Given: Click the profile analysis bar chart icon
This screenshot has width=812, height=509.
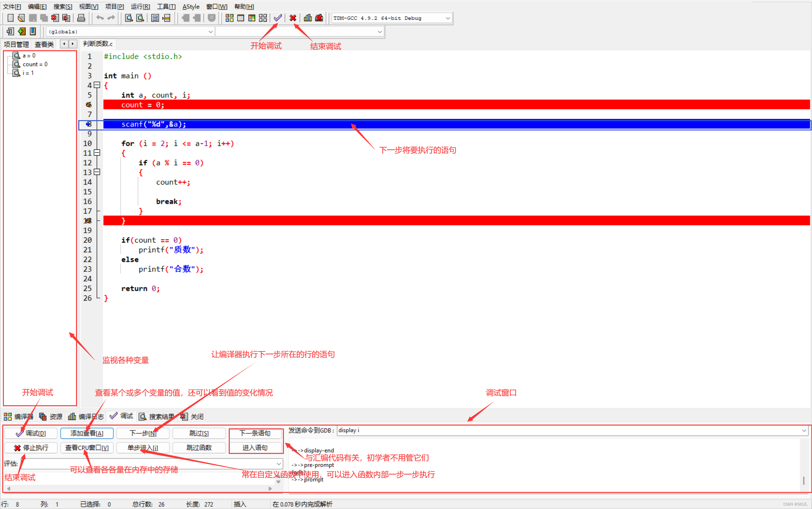Looking at the screenshot, I should 307,18.
